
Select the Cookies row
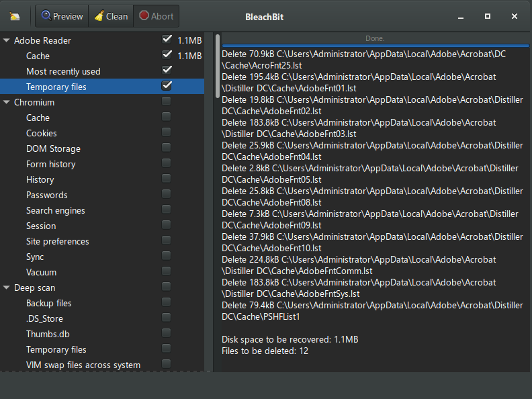[102, 133]
